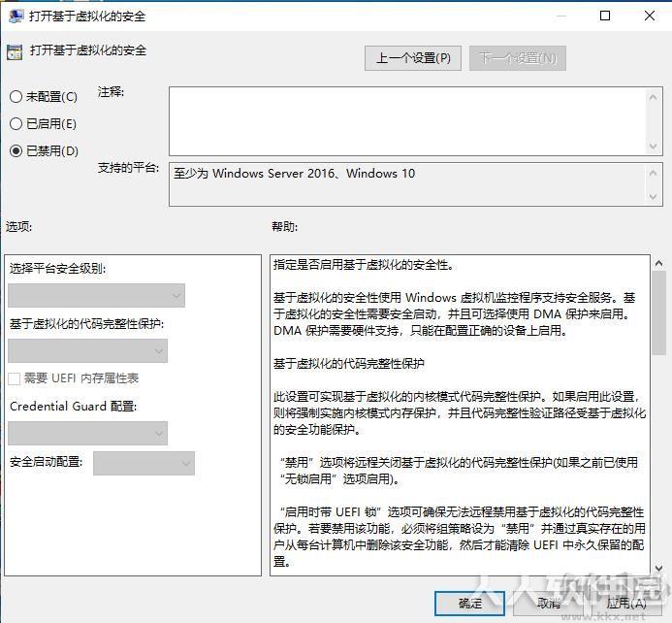Image resolution: width=672 pixels, height=623 pixels.
Task: Click the 应用(A) button
Action: pyautogui.click(x=626, y=604)
